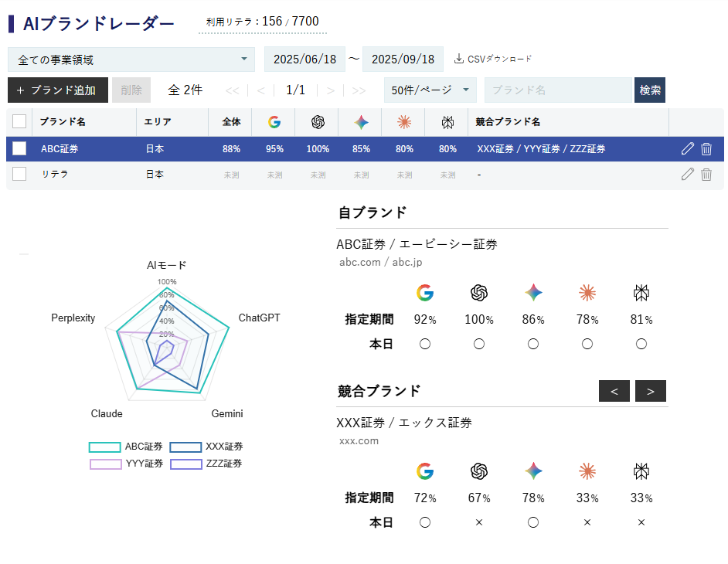Toggle the select-all checkbox in table header
The image size is (728, 564).
click(19, 121)
